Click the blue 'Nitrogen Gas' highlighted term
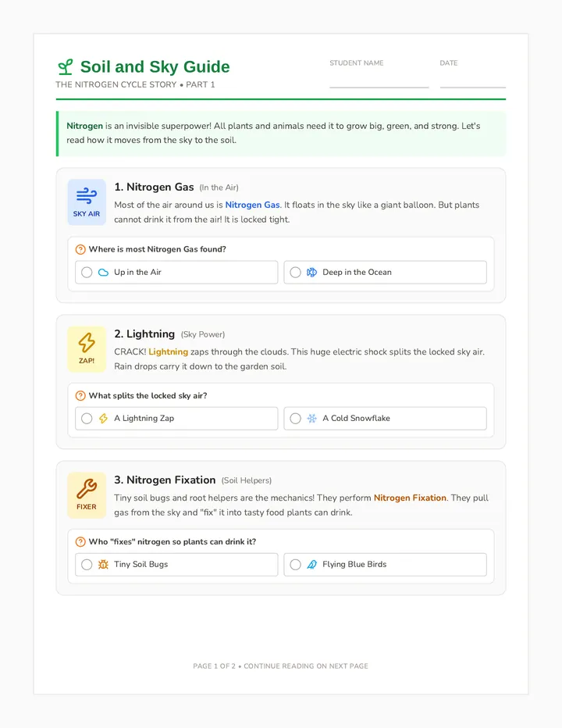This screenshot has width=562, height=728. [x=252, y=205]
